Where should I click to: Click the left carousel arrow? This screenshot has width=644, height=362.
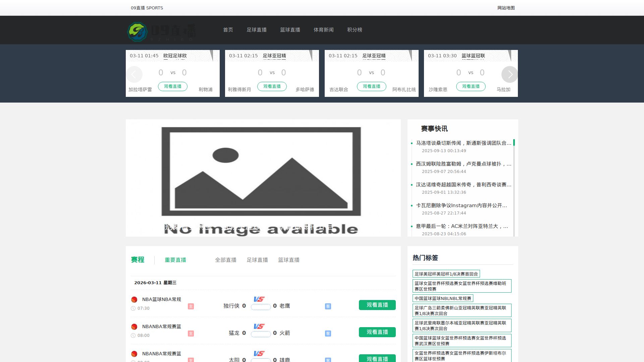(134, 74)
